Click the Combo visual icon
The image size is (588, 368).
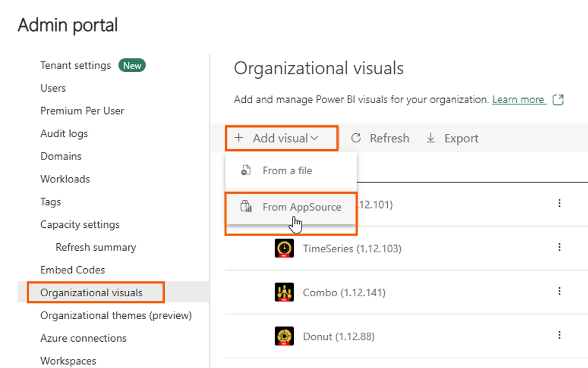click(284, 292)
